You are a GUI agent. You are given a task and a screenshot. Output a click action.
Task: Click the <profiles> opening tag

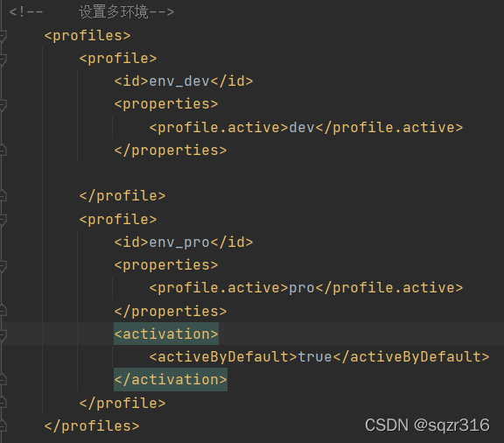87,35
